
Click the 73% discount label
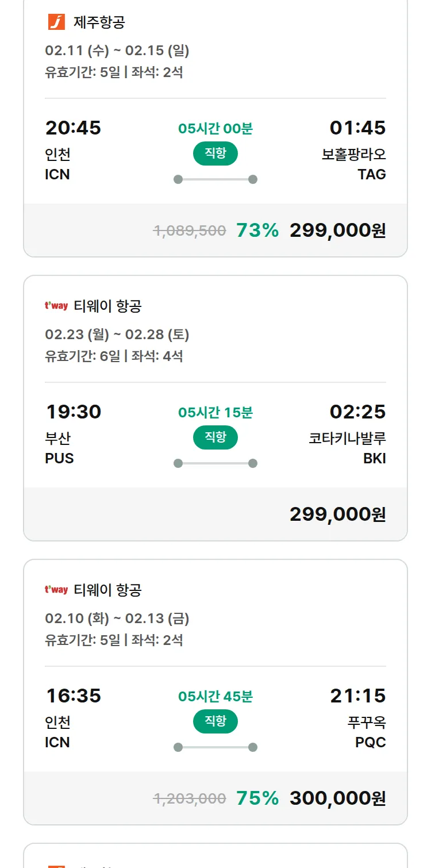(x=257, y=231)
